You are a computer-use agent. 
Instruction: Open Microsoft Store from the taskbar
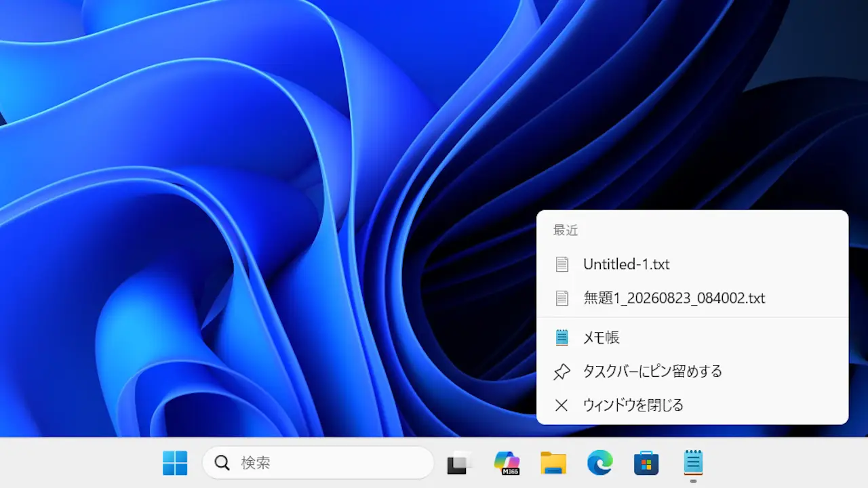646,464
